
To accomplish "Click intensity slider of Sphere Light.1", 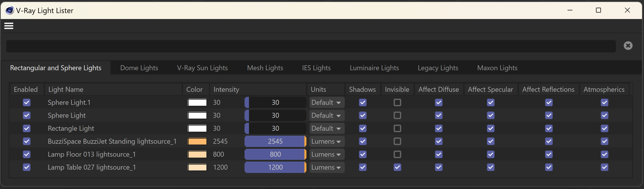I will 275,102.
